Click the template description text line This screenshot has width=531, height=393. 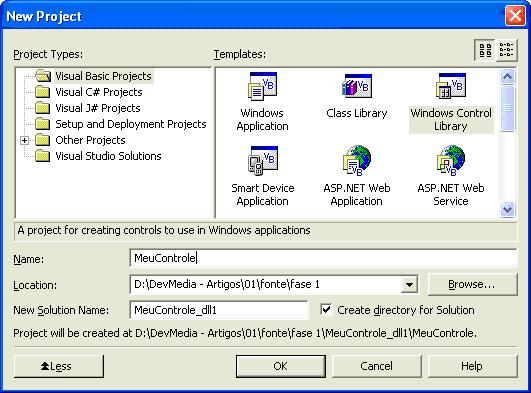(x=164, y=230)
